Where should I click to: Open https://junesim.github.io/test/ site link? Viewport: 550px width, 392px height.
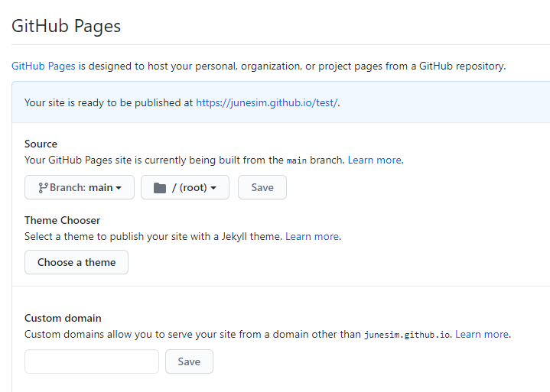click(266, 102)
